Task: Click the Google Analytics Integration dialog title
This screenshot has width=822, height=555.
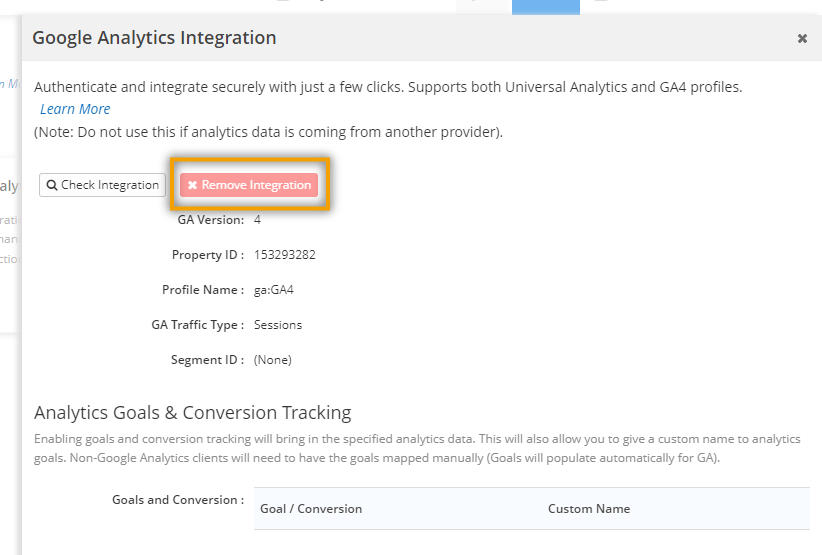Action: [154, 38]
